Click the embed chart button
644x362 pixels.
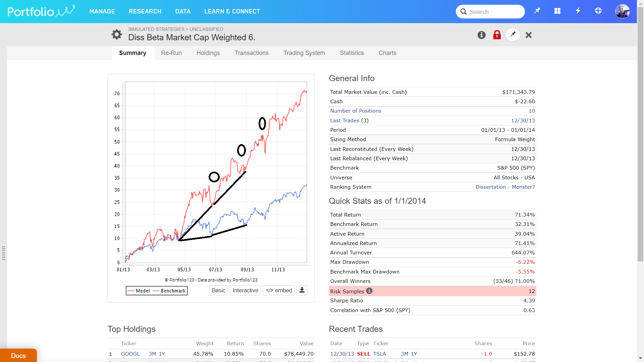coord(279,290)
